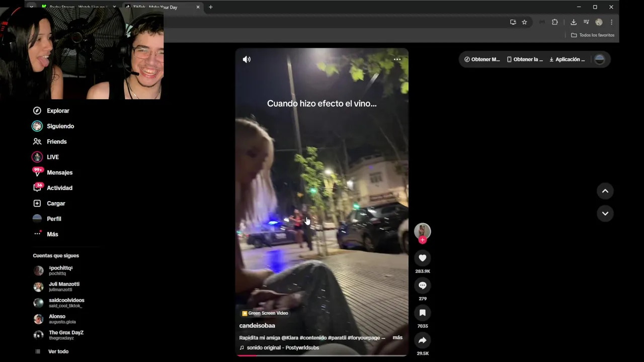
Task: Click the Aplicación ... download button
Action: pos(567,59)
